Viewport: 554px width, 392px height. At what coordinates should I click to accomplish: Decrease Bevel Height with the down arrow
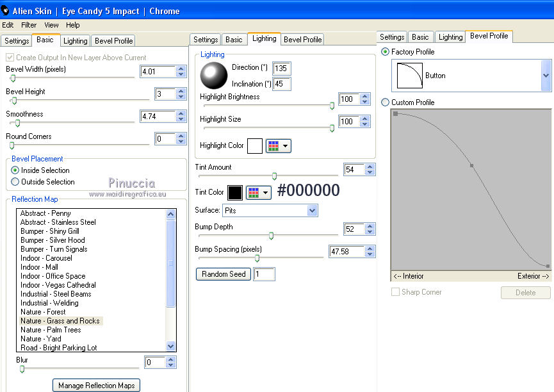click(181, 97)
